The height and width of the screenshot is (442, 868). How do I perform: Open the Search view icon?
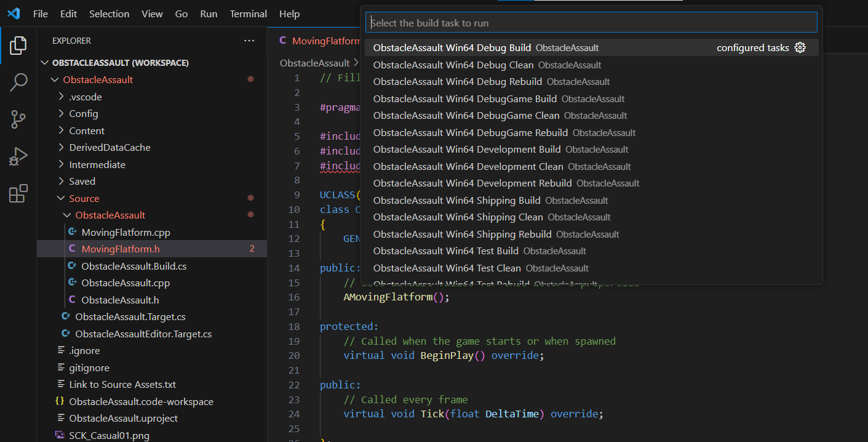[x=18, y=82]
